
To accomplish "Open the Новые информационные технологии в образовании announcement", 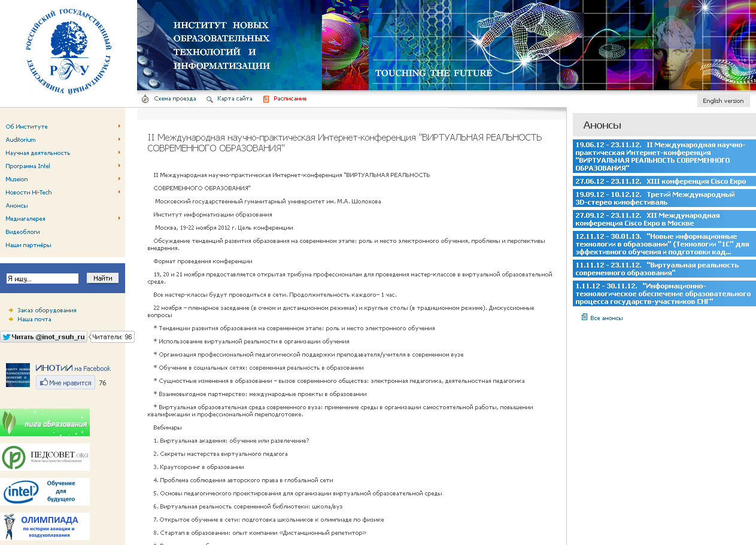I will [x=664, y=244].
